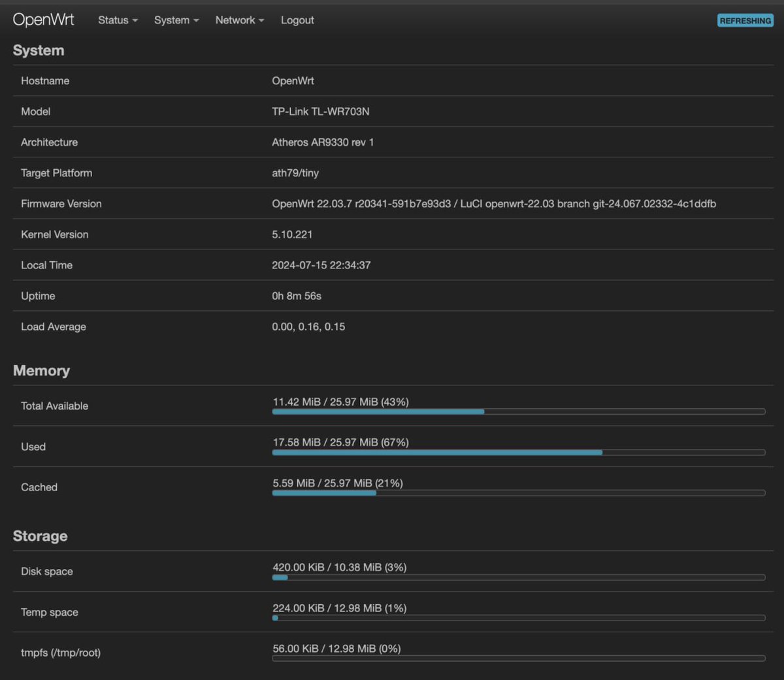Click the Load Average label
Image resolution: width=784 pixels, height=680 pixels.
point(54,327)
